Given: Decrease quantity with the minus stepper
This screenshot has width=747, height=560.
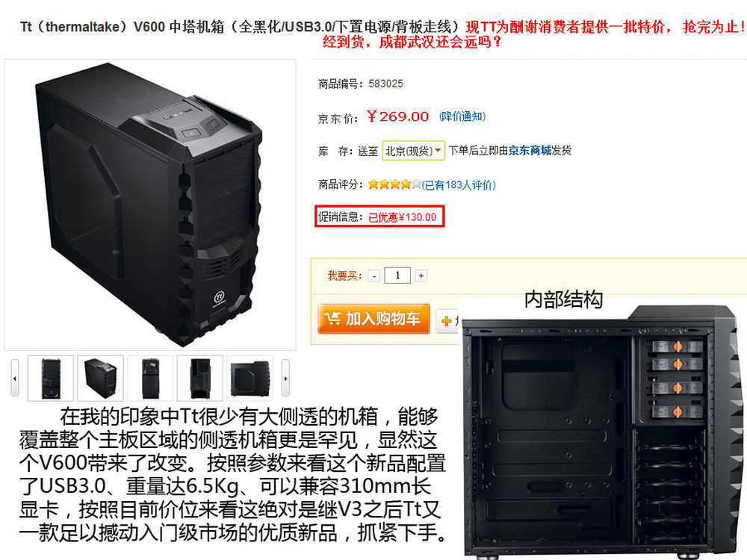Looking at the screenshot, I should coord(374,276).
